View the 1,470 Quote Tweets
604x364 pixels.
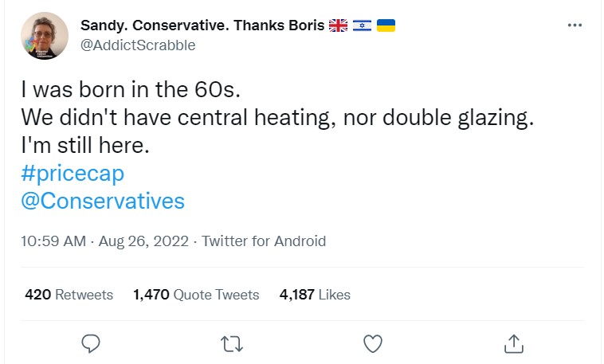(196, 295)
